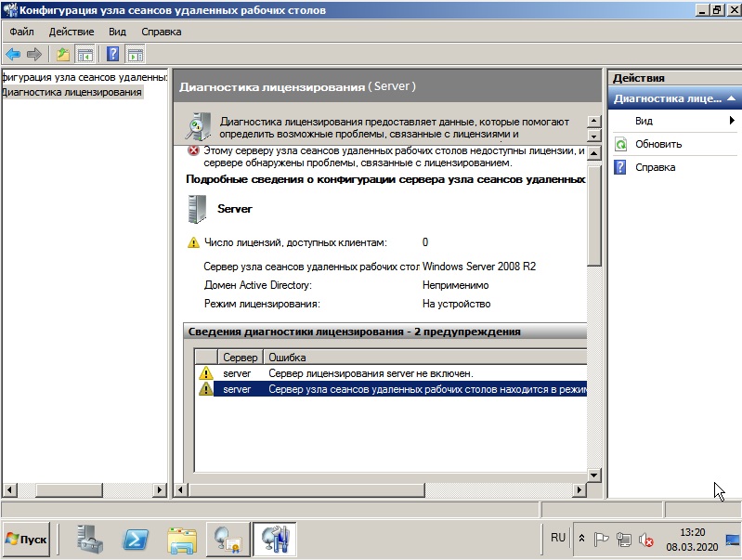Go back with the blue left arrow

point(13,55)
